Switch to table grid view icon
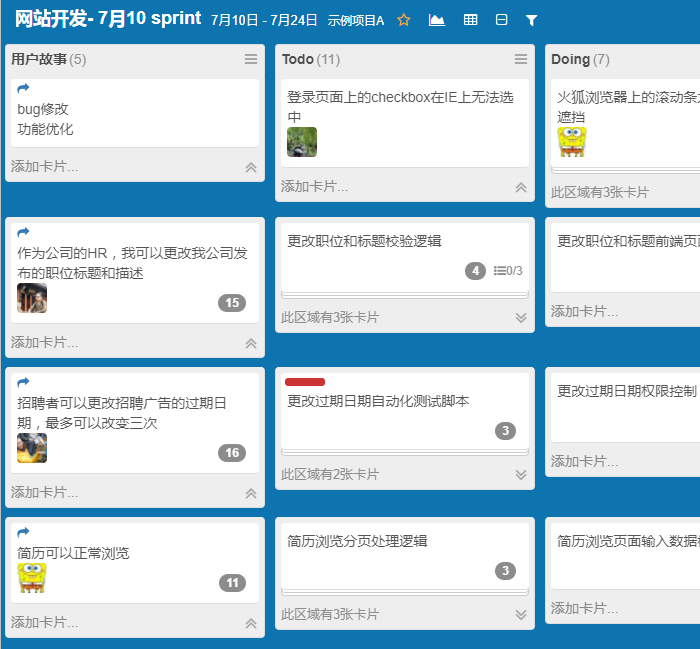This screenshot has width=700, height=649. tap(470, 20)
